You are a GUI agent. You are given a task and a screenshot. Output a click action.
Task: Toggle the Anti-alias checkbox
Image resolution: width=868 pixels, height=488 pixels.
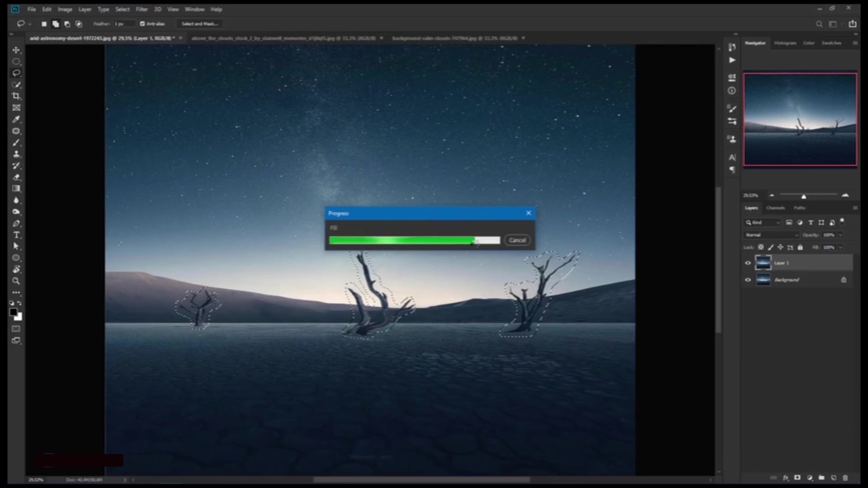pyautogui.click(x=142, y=24)
